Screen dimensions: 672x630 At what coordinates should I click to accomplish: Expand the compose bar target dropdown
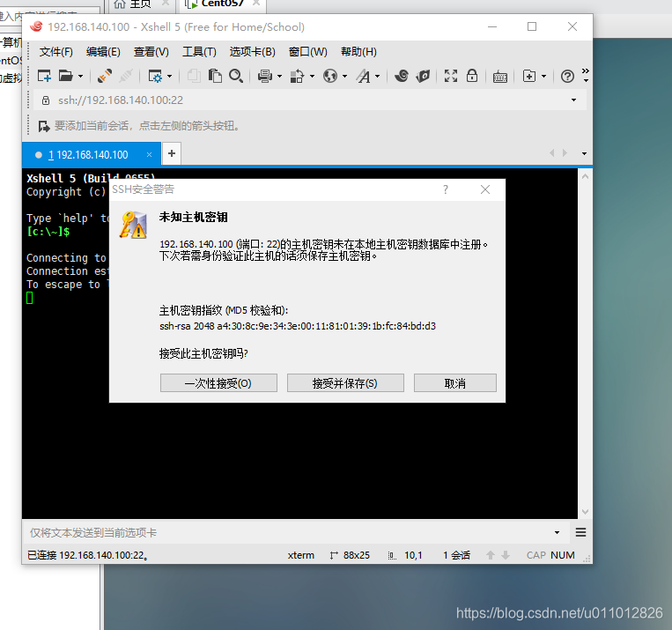pyautogui.click(x=558, y=533)
